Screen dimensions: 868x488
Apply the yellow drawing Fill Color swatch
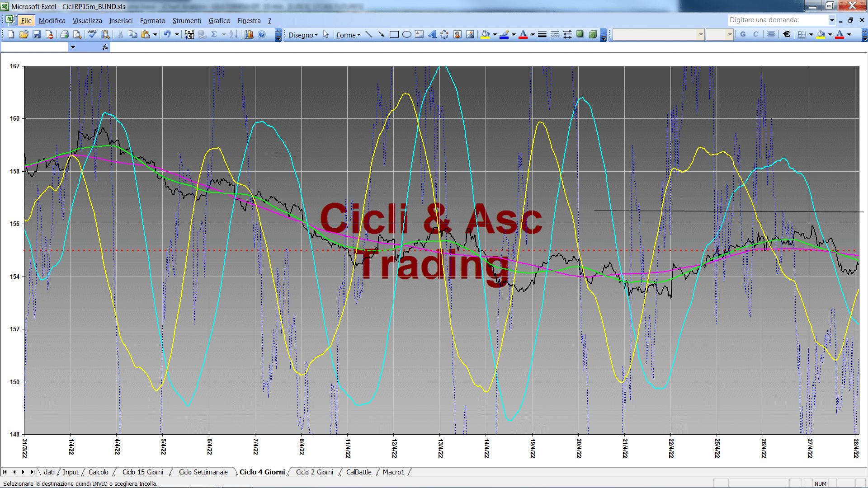pyautogui.click(x=486, y=34)
